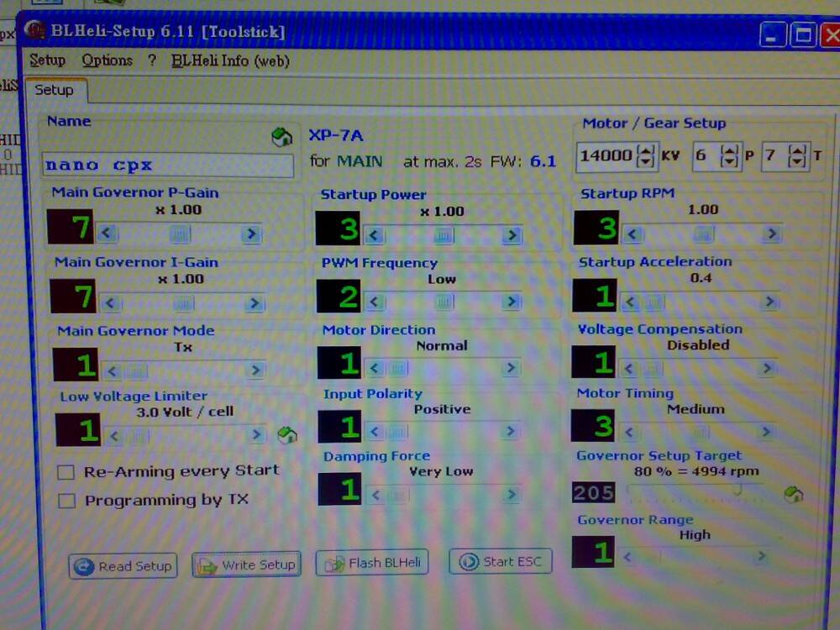This screenshot has height=630, width=840.
Task: Click right arrow of Main Governor P-Gain
Action: [250, 234]
